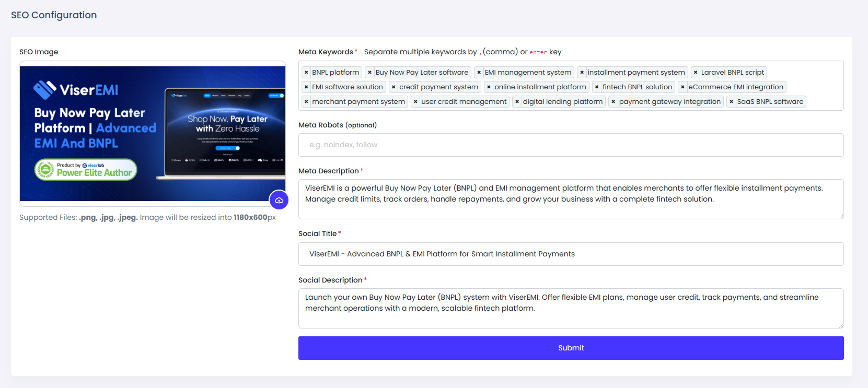Delete the 'EMI management system' keyword
This screenshot has height=388, width=868.
[x=479, y=73]
